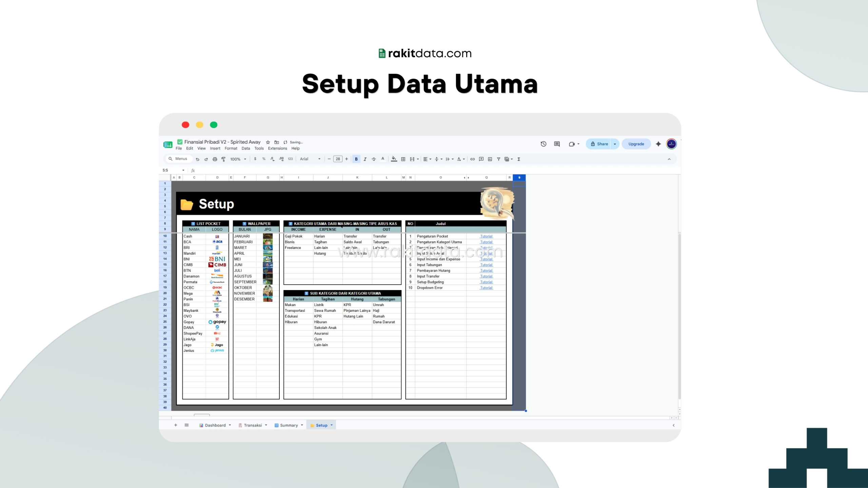Open the text wrapping dropdown
The width and height of the screenshot is (868, 488).
point(450,159)
